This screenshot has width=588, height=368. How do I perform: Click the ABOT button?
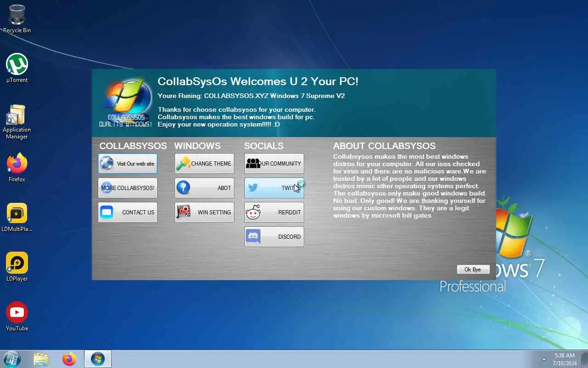pyautogui.click(x=204, y=188)
